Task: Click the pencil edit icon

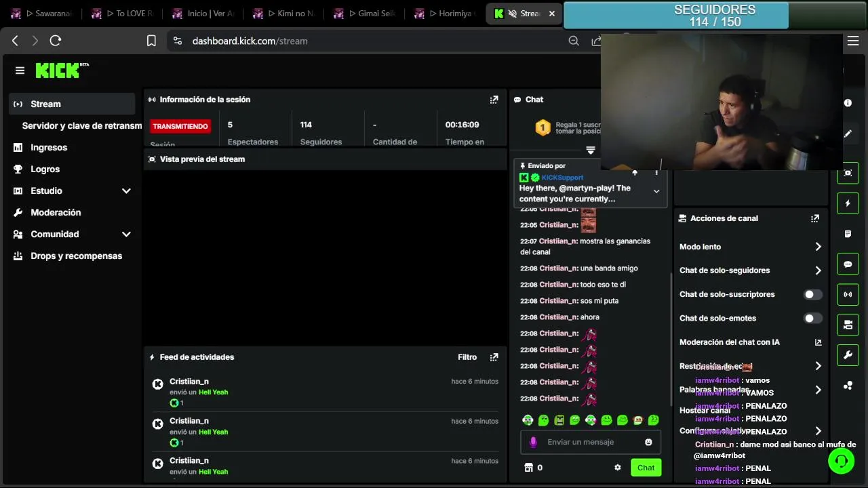Action: pyautogui.click(x=848, y=134)
